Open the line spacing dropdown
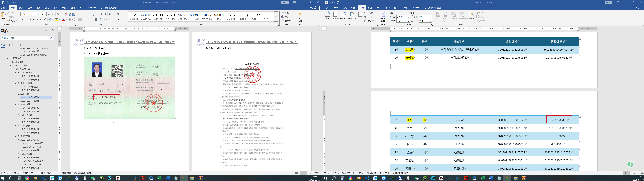Screen dimensions: 644x181 coord(103,19)
